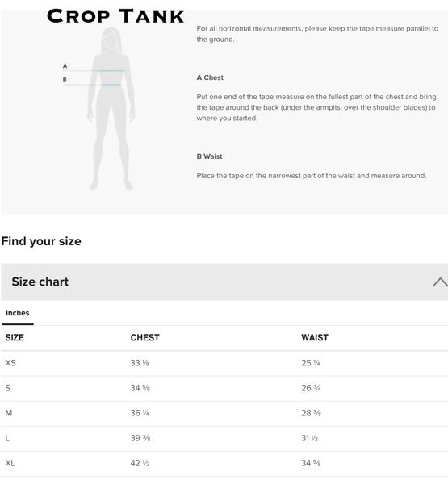This screenshot has width=448, height=484.
Task: Click the body silhouette illustration
Action: point(111,109)
